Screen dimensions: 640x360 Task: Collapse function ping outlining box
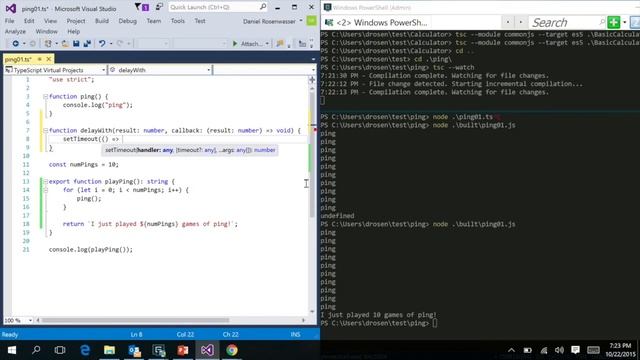(45, 97)
